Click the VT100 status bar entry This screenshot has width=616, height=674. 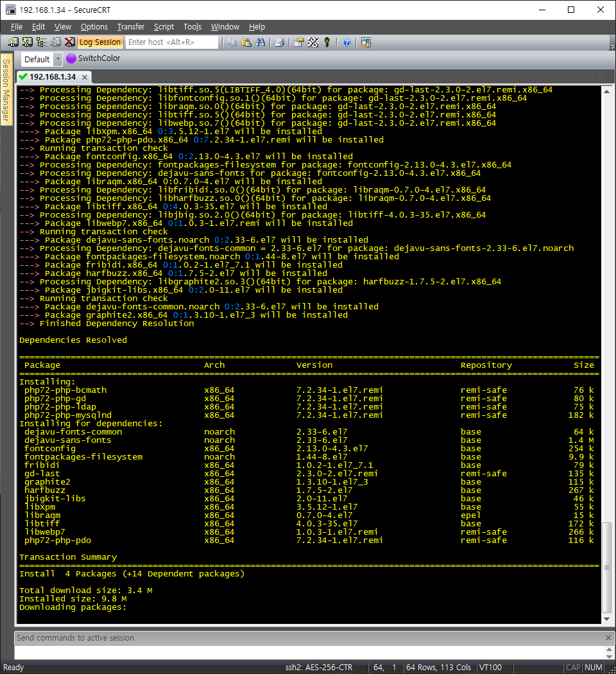491,668
